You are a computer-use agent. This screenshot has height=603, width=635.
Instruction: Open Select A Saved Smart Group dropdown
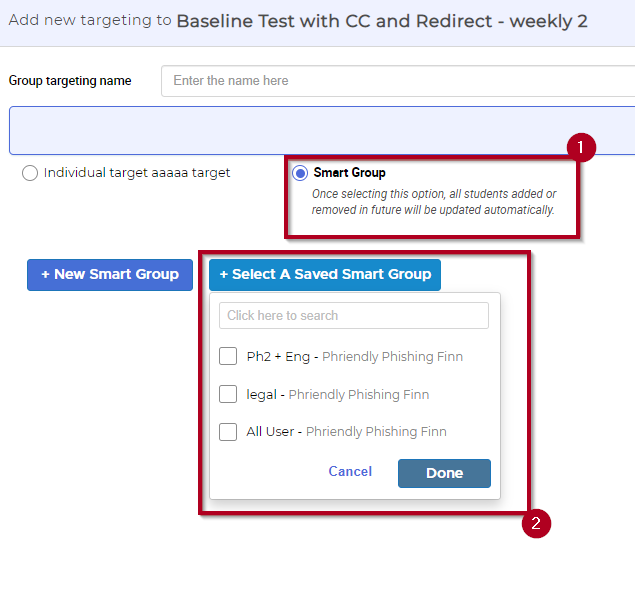[x=325, y=274]
